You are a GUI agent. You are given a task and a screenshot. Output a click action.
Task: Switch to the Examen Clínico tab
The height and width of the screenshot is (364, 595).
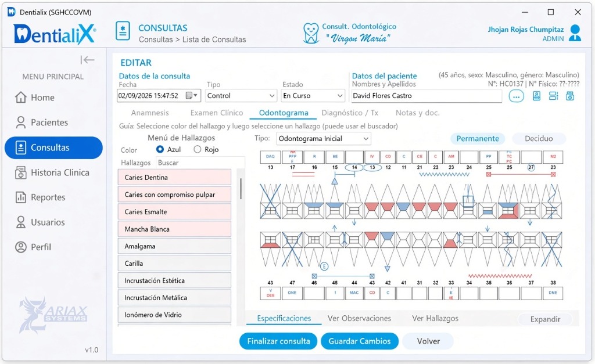[x=217, y=113]
